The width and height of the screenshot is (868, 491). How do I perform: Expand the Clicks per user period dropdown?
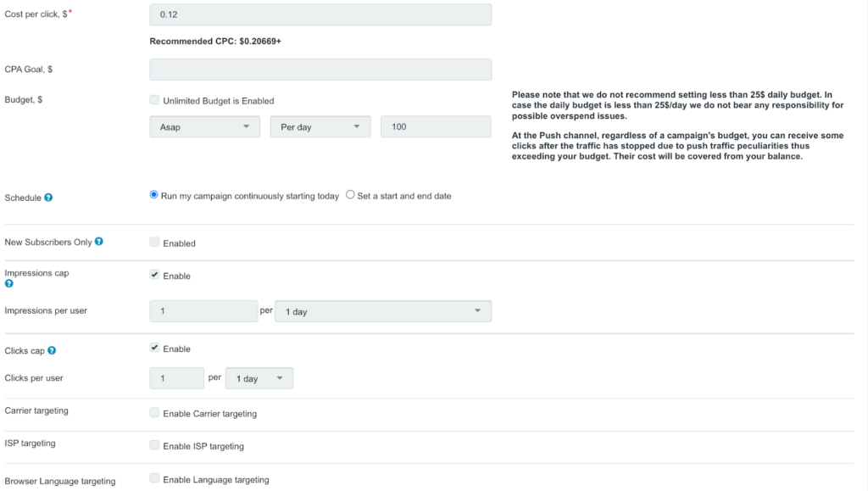click(x=259, y=378)
